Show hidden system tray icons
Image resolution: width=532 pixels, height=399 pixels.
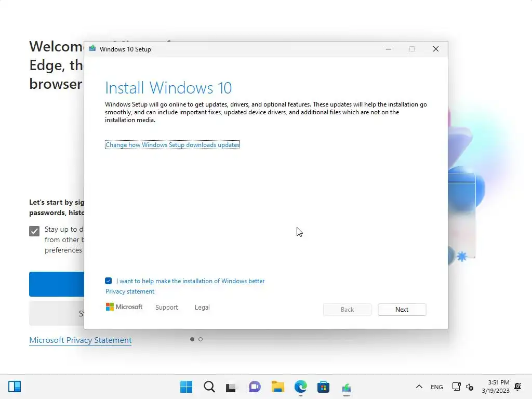[419, 387]
